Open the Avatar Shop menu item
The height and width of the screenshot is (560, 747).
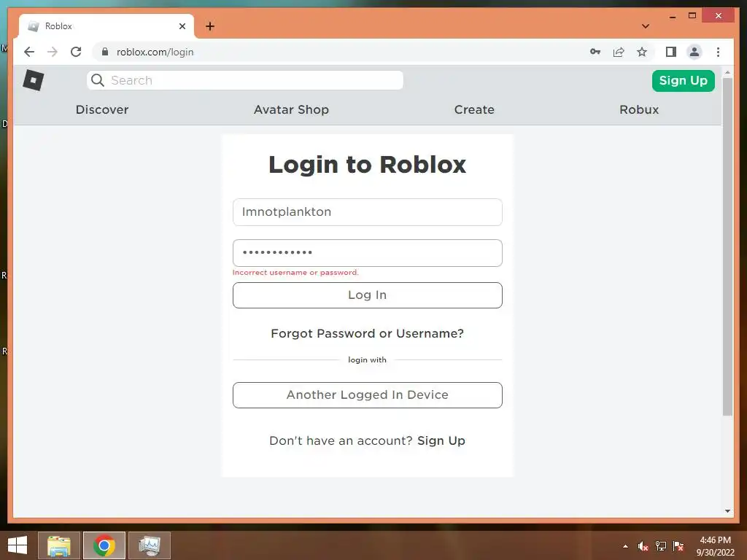pos(291,109)
